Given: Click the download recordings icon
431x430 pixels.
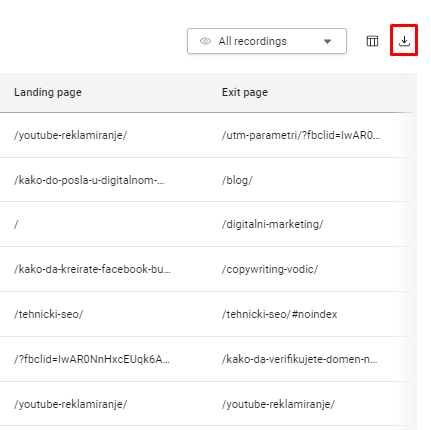Looking at the screenshot, I should 404,41.
